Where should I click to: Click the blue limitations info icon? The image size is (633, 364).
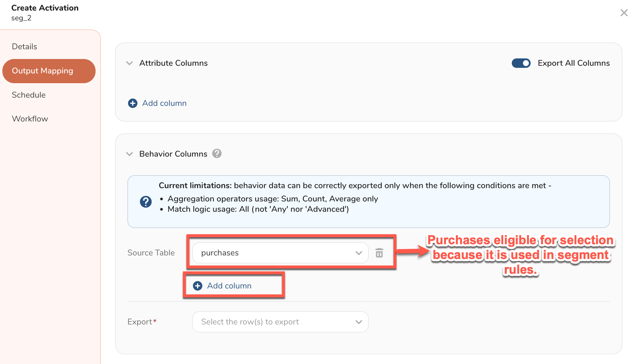click(x=146, y=202)
